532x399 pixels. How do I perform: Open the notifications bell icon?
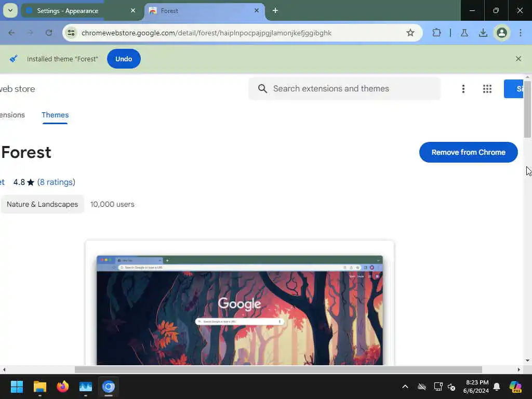tap(497, 387)
